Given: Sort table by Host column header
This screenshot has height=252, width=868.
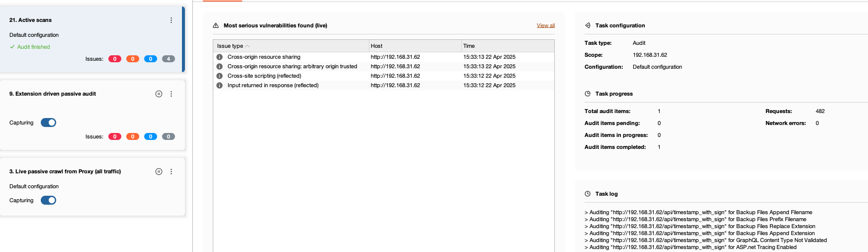Looking at the screenshot, I should pos(415,46).
